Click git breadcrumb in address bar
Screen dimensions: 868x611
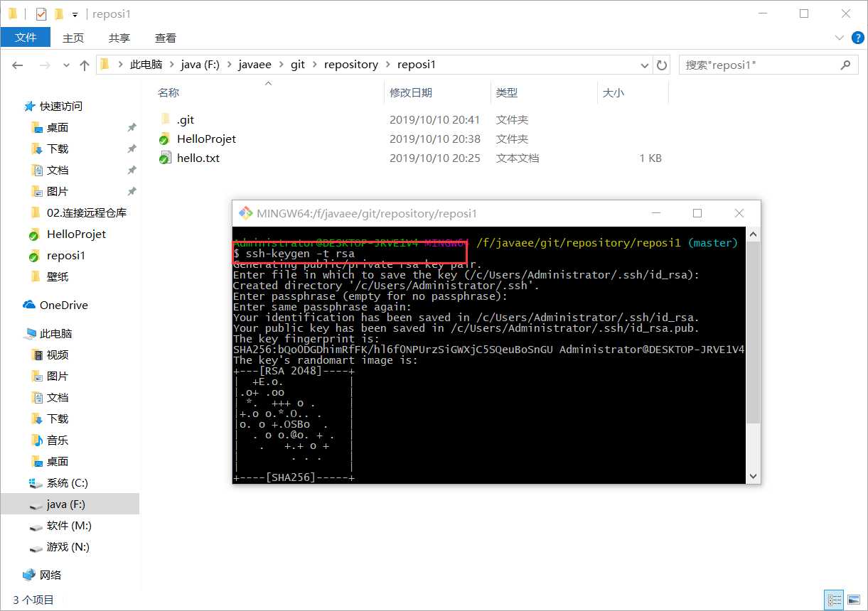coord(298,65)
